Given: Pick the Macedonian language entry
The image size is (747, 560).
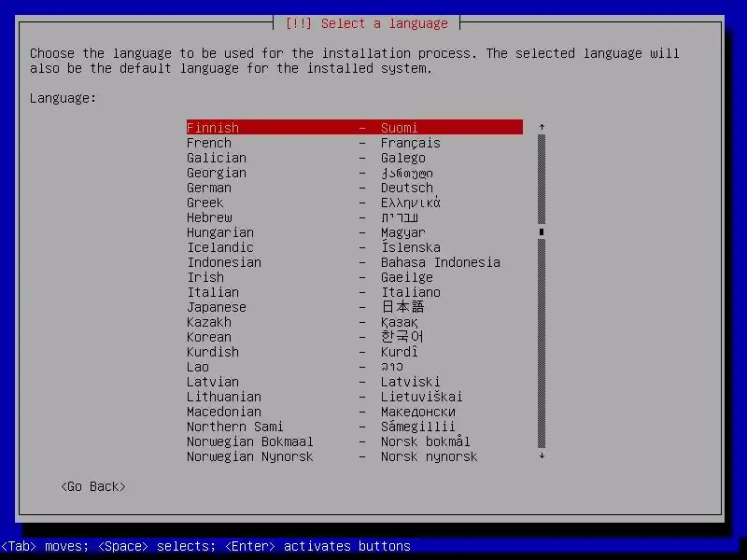Looking at the screenshot, I should [355, 412].
